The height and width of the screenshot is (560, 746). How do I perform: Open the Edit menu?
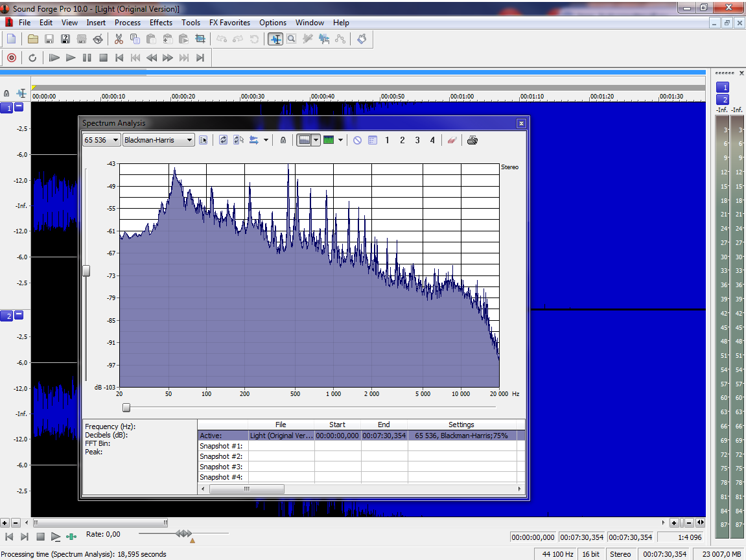pyautogui.click(x=46, y=23)
